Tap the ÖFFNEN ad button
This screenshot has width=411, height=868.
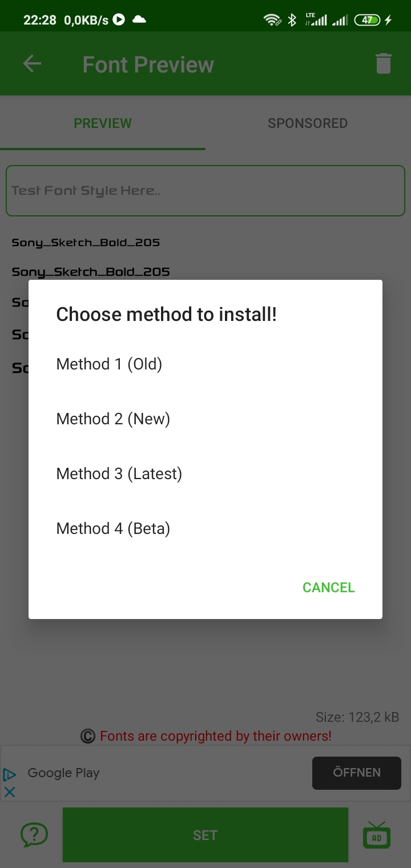coord(357,773)
